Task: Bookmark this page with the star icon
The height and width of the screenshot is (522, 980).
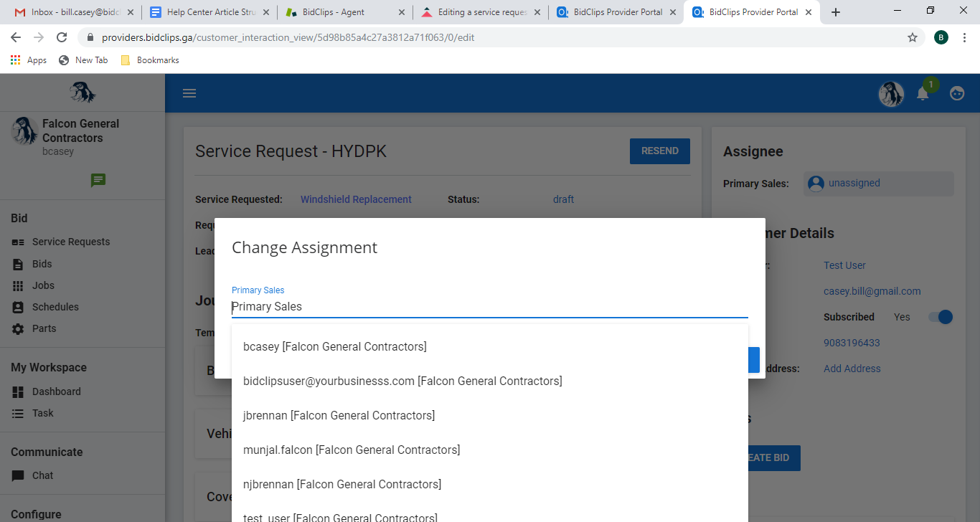Action: [x=913, y=37]
